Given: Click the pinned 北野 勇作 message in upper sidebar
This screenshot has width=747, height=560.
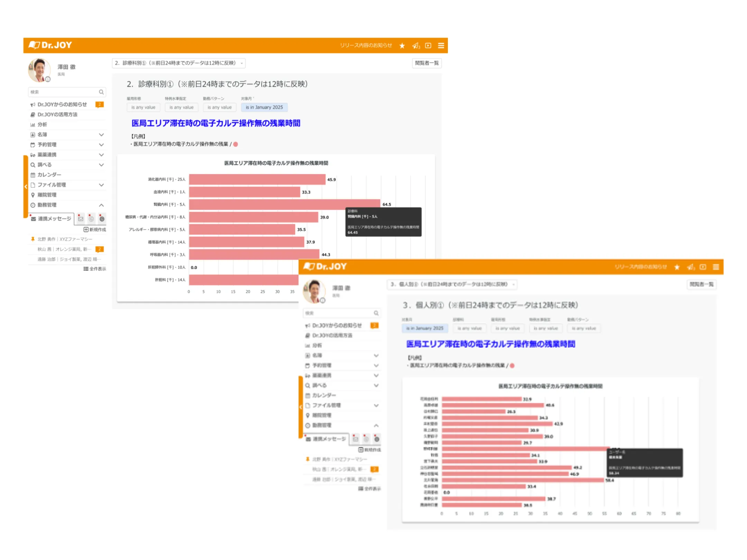Looking at the screenshot, I should tap(65, 239).
